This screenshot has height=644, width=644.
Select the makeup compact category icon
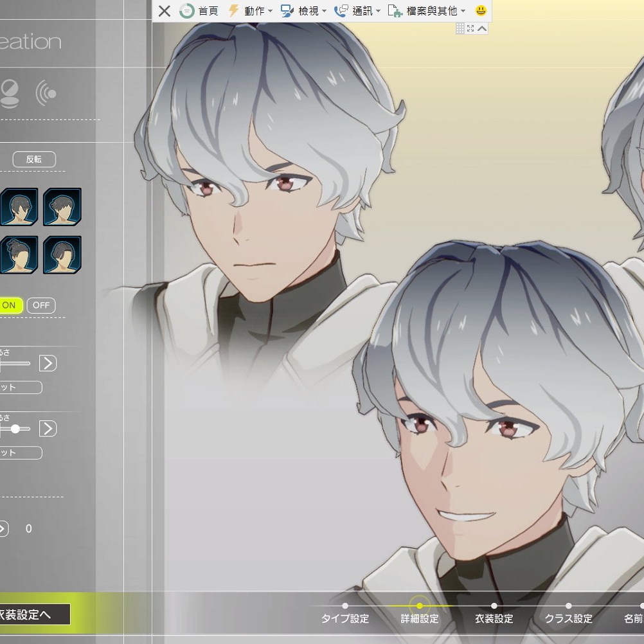[8, 94]
